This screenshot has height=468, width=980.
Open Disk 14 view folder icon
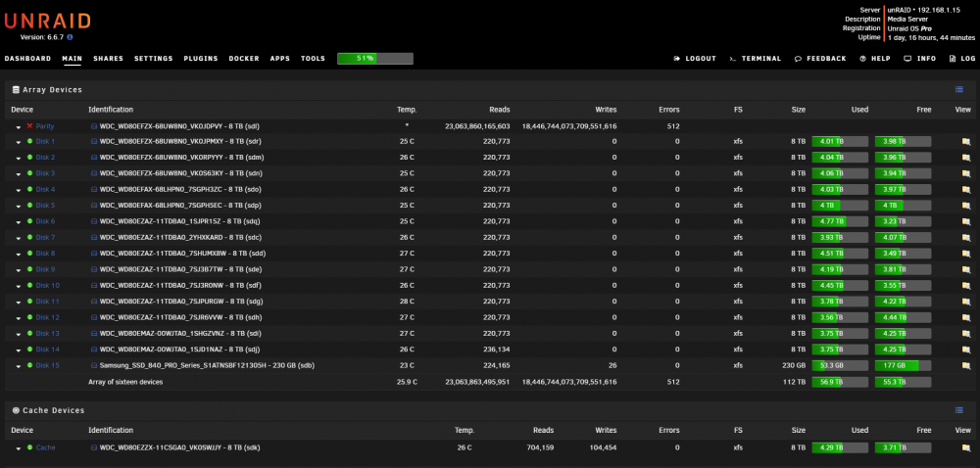click(x=965, y=350)
